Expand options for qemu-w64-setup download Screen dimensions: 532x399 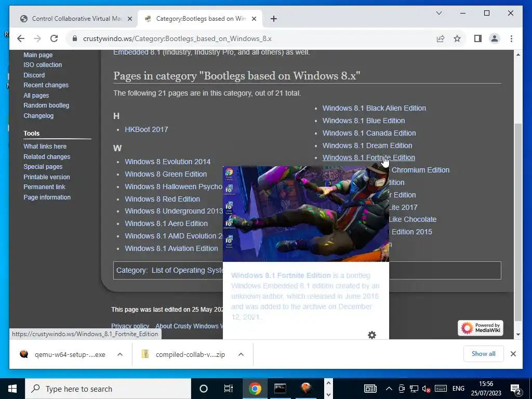pos(120,354)
